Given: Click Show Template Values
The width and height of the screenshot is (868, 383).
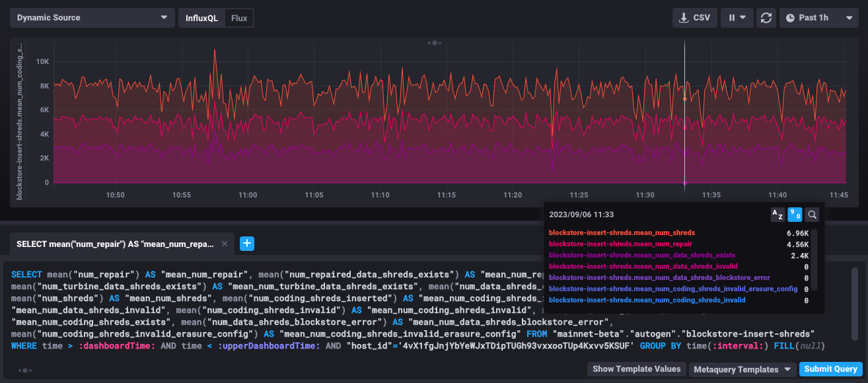Looking at the screenshot, I should pos(636,369).
